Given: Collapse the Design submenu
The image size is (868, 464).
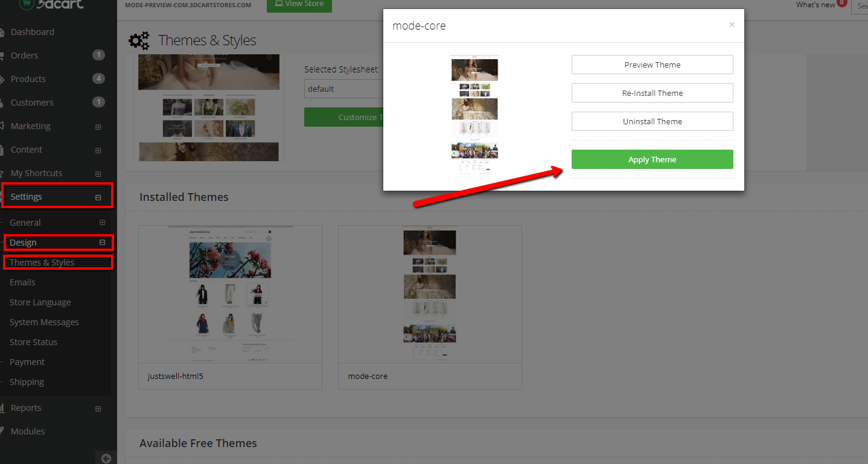Looking at the screenshot, I should tap(102, 243).
